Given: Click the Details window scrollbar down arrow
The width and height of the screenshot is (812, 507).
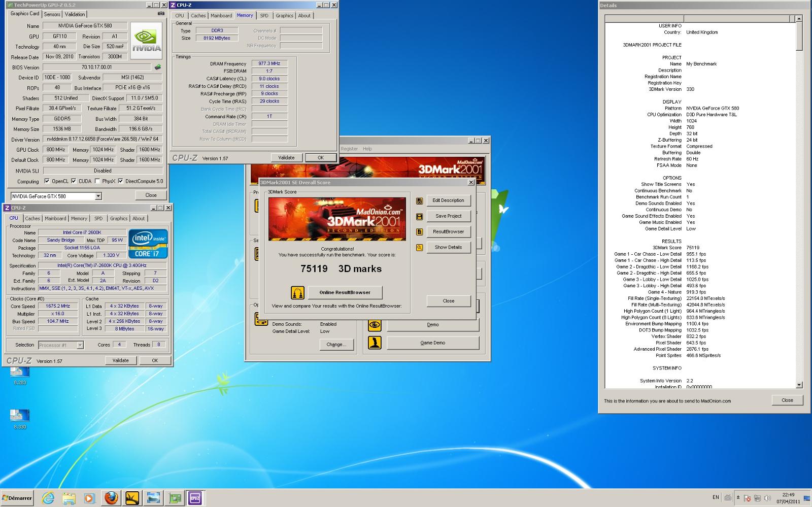Looking at the screenshot, I should tap(799, 385).
